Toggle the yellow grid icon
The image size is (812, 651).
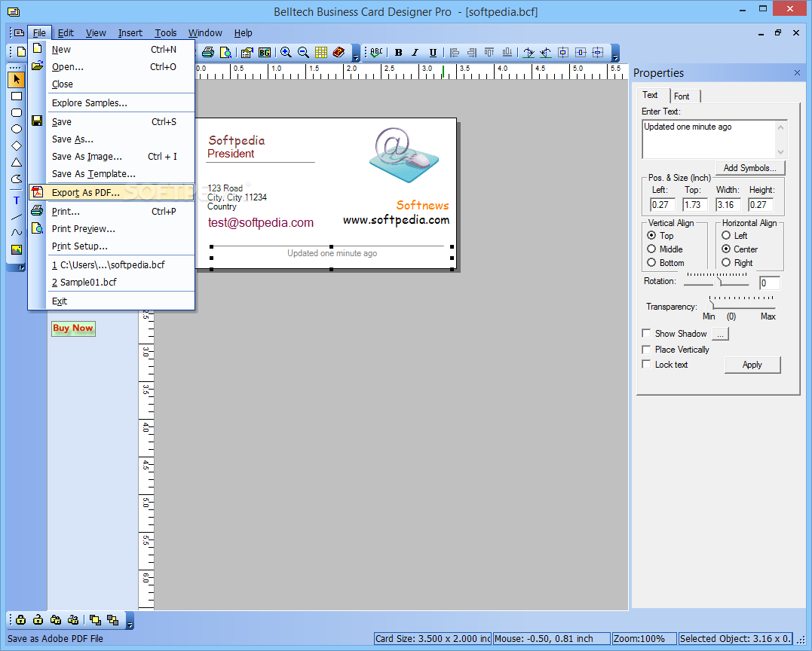click(321, 52)
